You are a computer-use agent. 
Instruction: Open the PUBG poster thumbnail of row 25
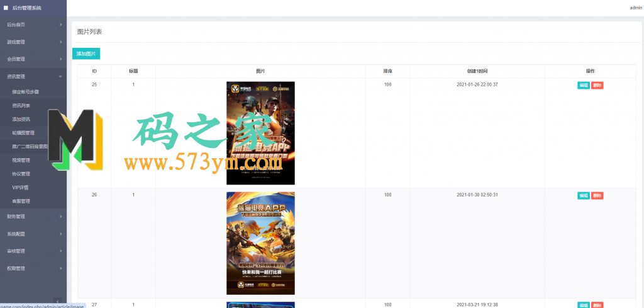(x=260, y=134)
